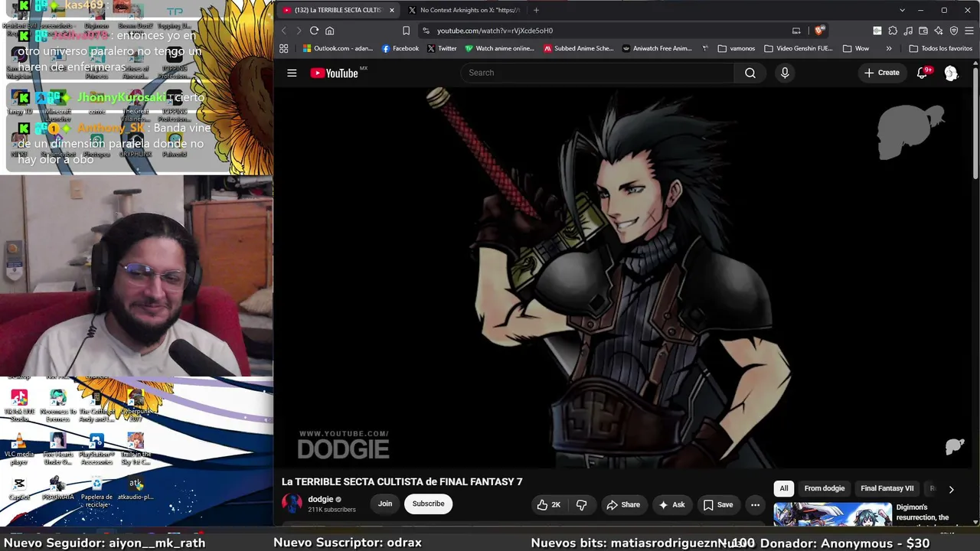Open the dodgie channel avatar
Viewport: 980px width, 551px height.
[292, 504]
